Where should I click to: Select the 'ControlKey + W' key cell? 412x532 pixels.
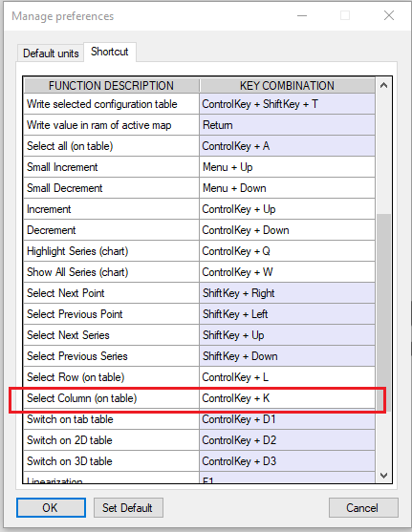288,272
